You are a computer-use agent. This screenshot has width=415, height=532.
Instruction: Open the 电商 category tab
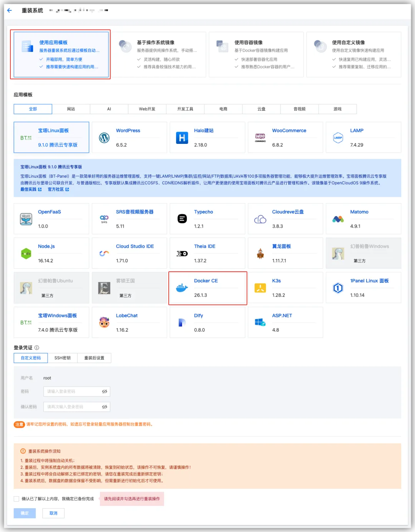[x=223, y=109]
